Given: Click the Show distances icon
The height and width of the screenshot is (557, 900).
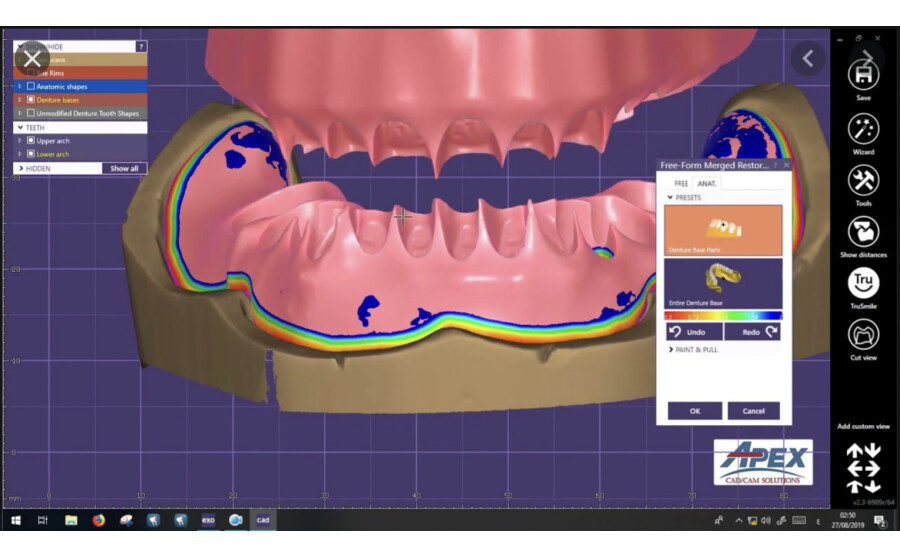Looking at the screenshot, I should (x=863, y=231).
